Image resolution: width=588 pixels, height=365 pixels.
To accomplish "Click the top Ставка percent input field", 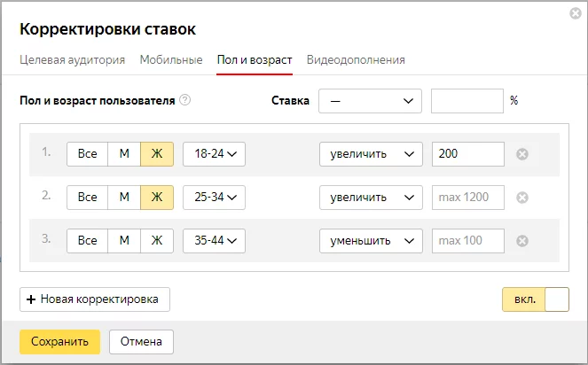I will 467,101.
